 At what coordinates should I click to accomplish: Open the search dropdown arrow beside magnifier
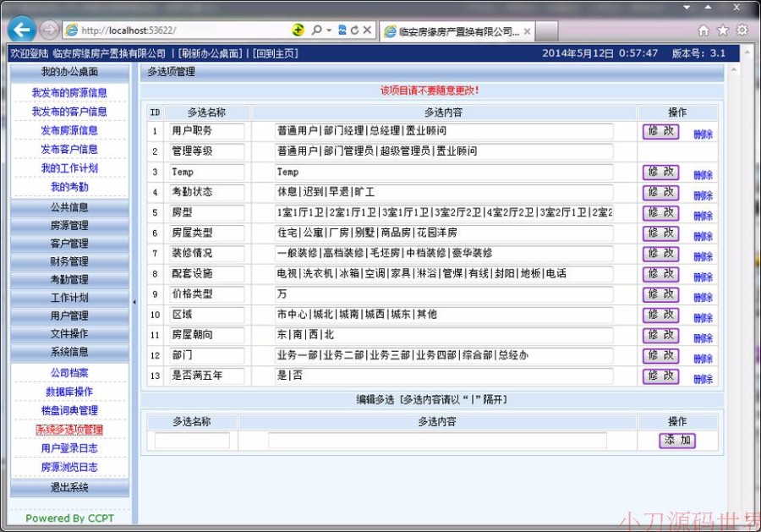click(x=329, y=30)
